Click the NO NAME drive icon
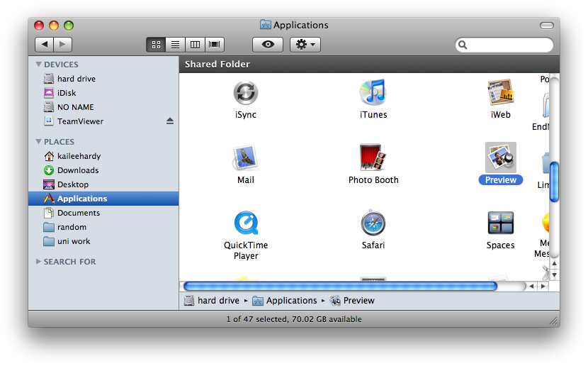This screenshot has height=366, width=588. click(x=49, y=107)
